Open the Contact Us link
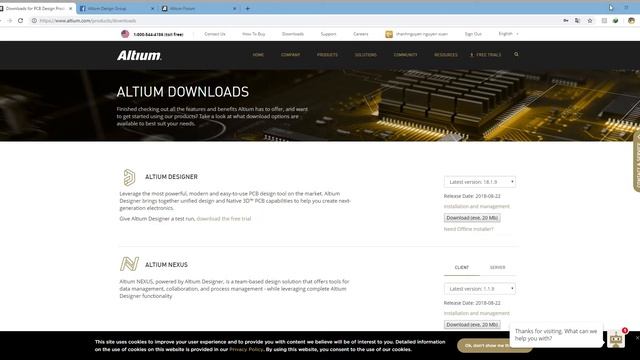The height and width of the screenshot is (360, 640). click(x=215, y=34)
